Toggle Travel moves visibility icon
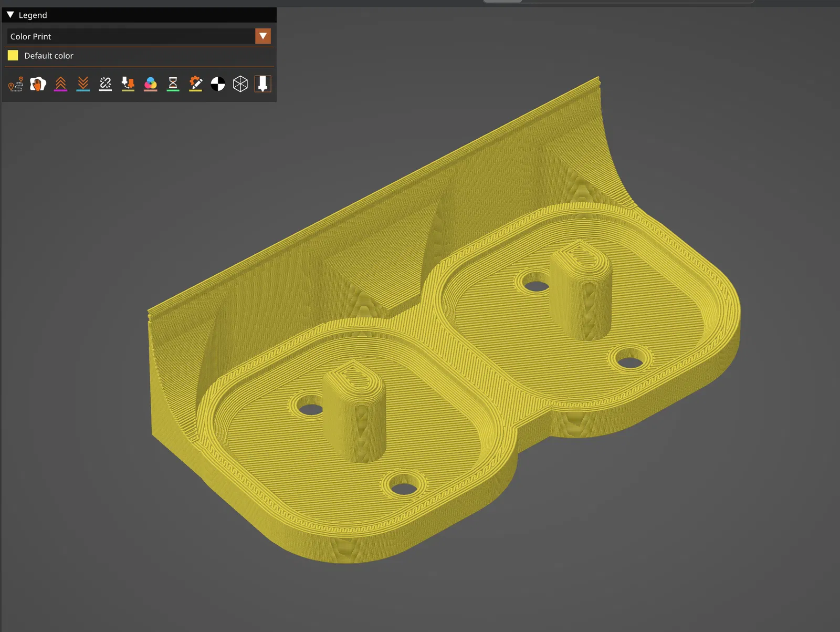The width and height of the screenshot is (840, 632). tap(16, 84)
